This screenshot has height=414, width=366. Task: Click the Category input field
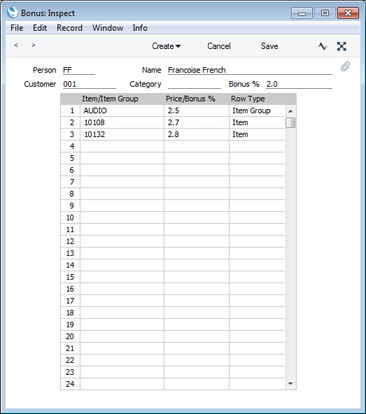pos(194,84)
